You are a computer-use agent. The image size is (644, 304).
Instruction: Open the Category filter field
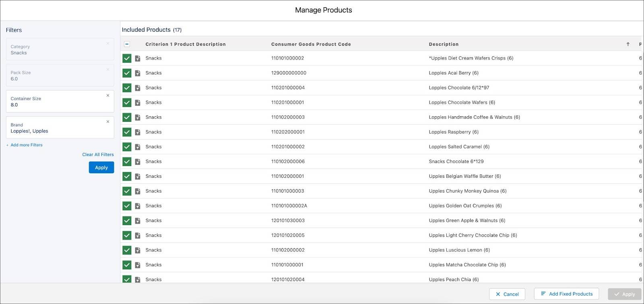(60, 49)
